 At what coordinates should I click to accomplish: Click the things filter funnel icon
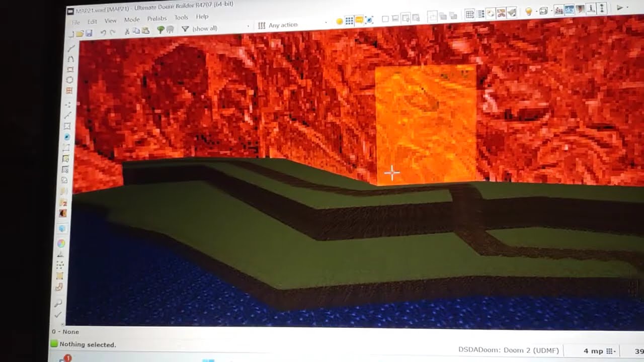(185, 29)
